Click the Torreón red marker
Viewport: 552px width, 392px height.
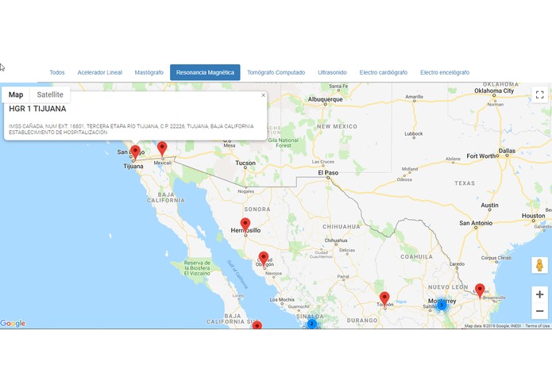[384, 299]
